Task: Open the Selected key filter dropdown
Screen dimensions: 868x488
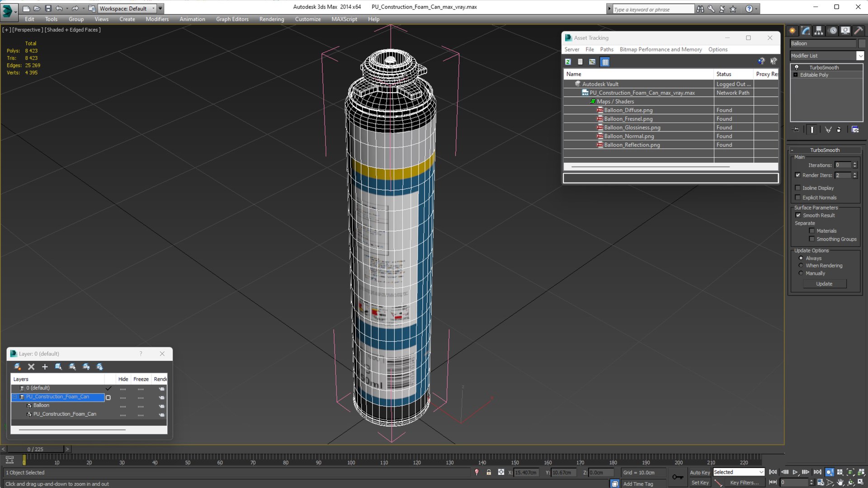Action: tap(761, 472)
